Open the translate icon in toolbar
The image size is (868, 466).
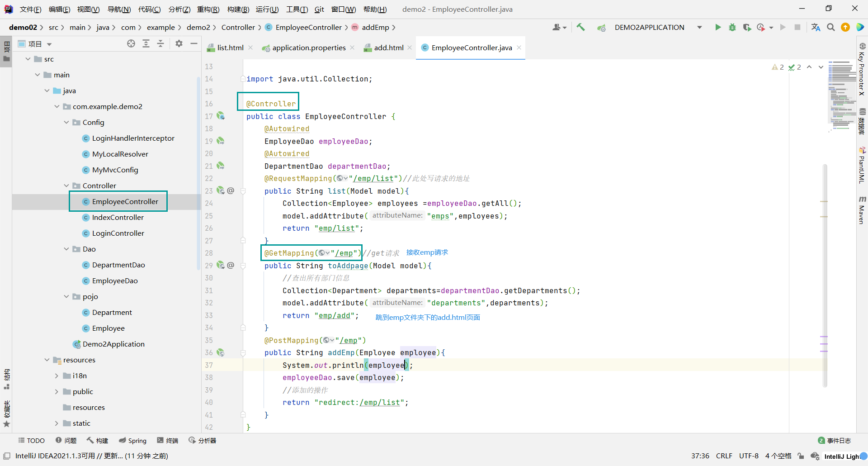[816, 27]
